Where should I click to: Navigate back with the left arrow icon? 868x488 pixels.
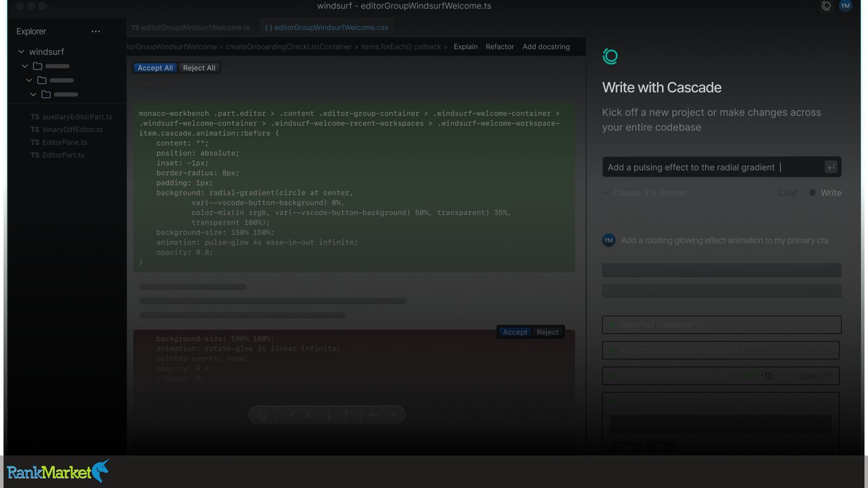374,415
